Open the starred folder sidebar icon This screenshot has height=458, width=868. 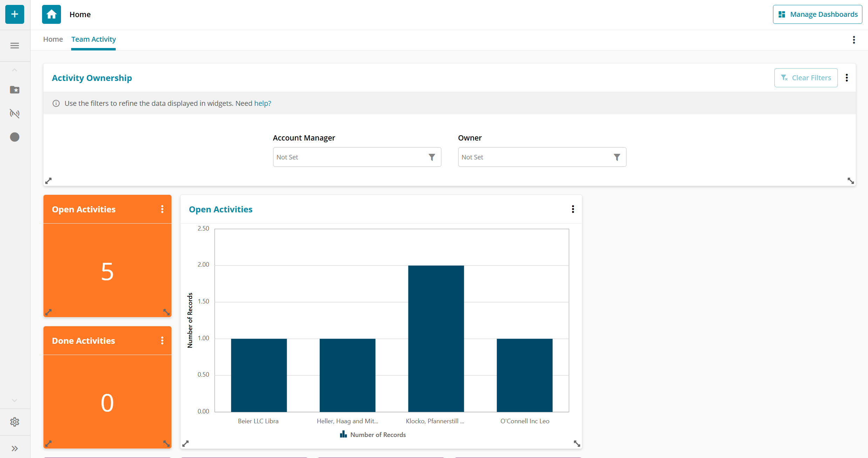tap(15, 90)
